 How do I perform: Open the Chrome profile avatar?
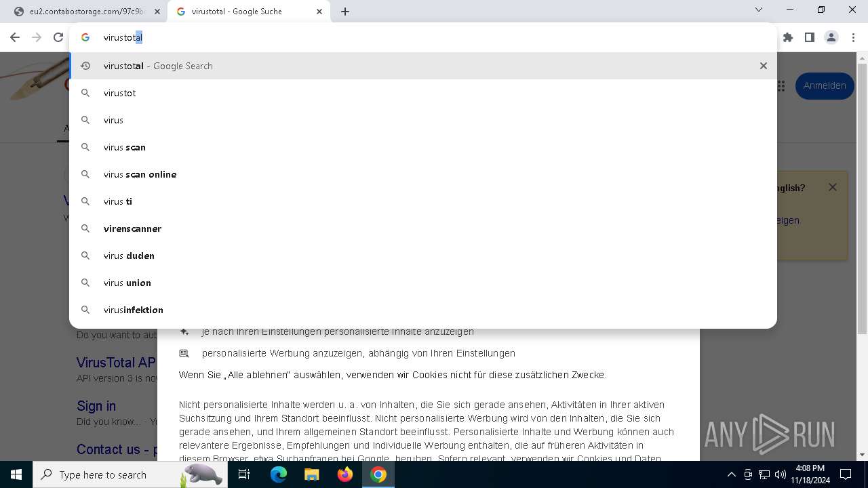[x=831, y=37]
